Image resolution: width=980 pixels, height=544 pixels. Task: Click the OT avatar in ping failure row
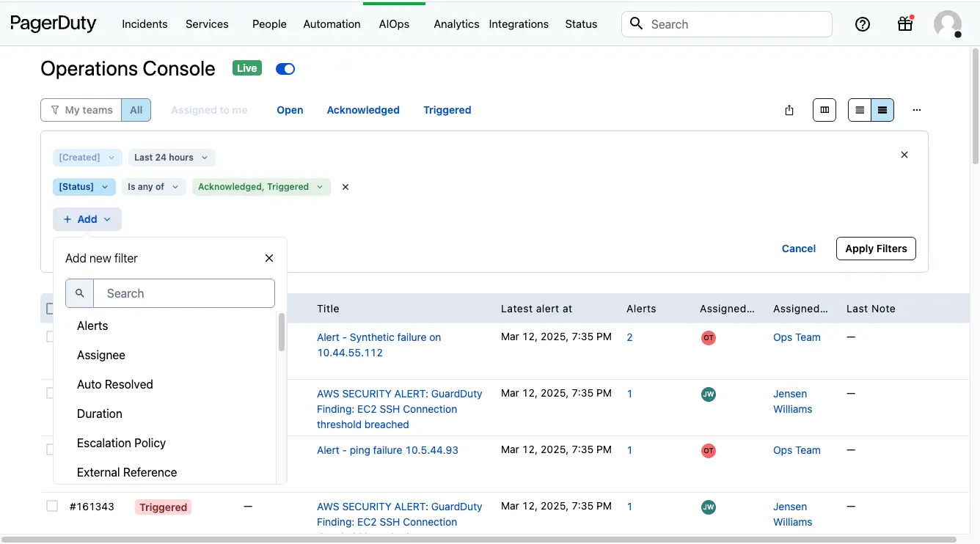[709, 451]
